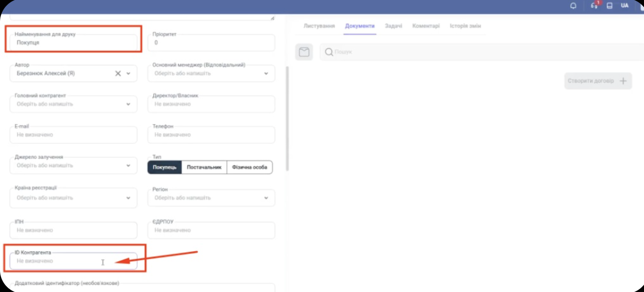Open the notifications bell in top bar
The width and height of the screenshot is (644, 292).
tap(573, 6)
